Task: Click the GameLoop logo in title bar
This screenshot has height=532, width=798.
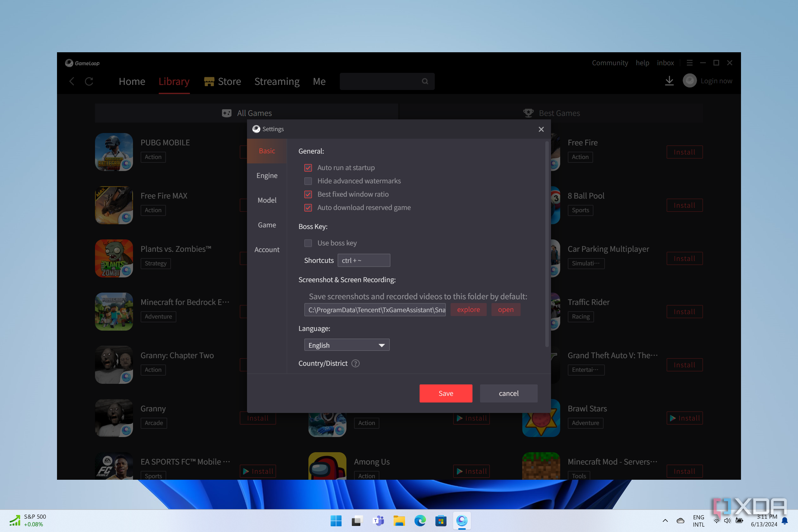Action: tap(82, 63)
